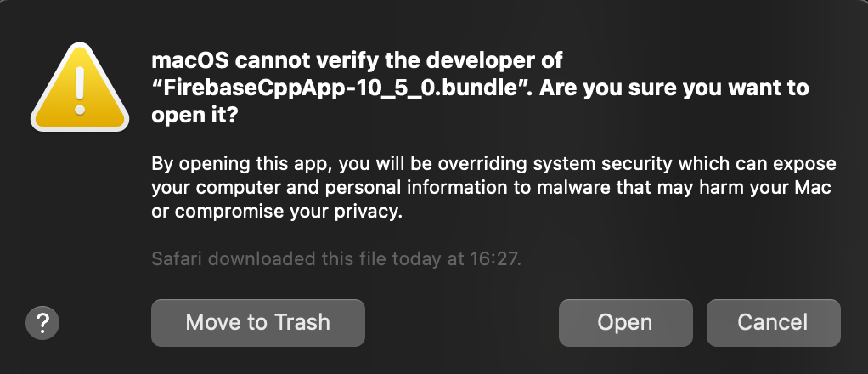Click the "By opening this app" paragraph line
The height and width of the screenshot is (374, 868).
493,165
